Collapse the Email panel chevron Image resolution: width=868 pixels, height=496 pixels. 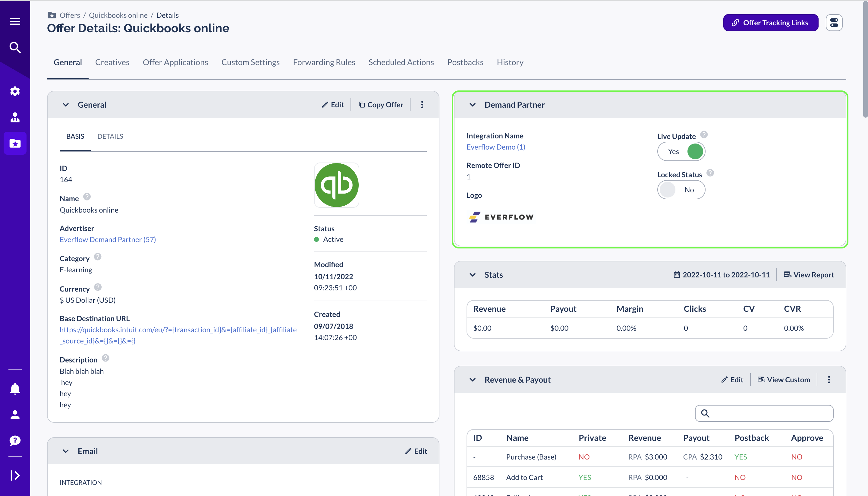pyautogui.click(x=66, y=451)
